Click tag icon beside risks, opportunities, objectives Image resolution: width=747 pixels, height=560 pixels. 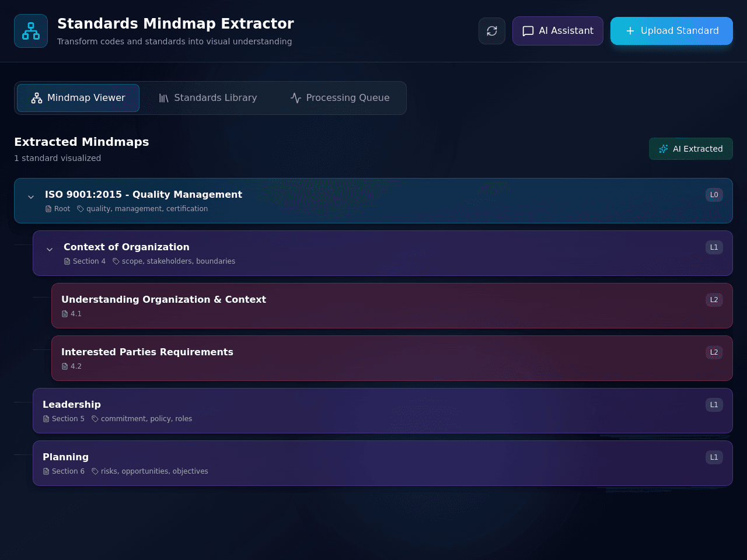[95, 471]
